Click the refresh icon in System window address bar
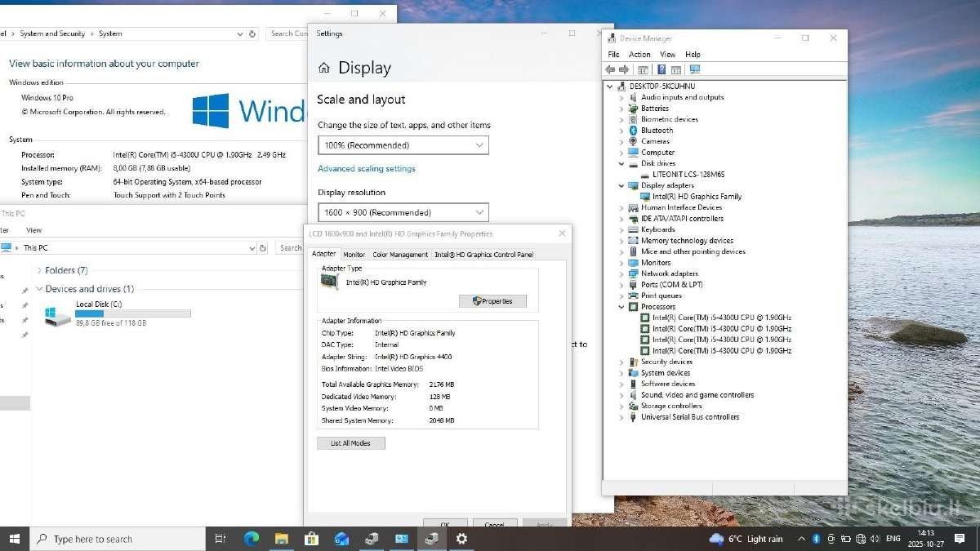The width and height of the screenshot is (980, 551). [252, 33]
